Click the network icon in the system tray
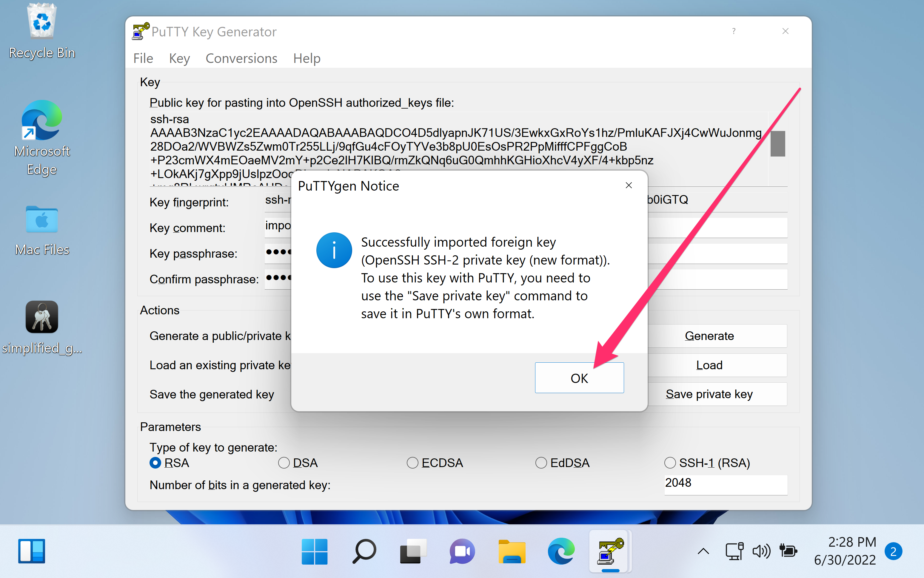Screen dimensions: 924x578 click(x=734, y=551)
